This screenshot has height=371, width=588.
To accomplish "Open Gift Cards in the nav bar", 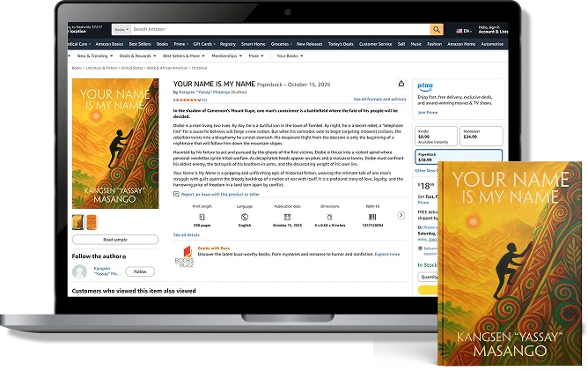I will tap(204, 44).
